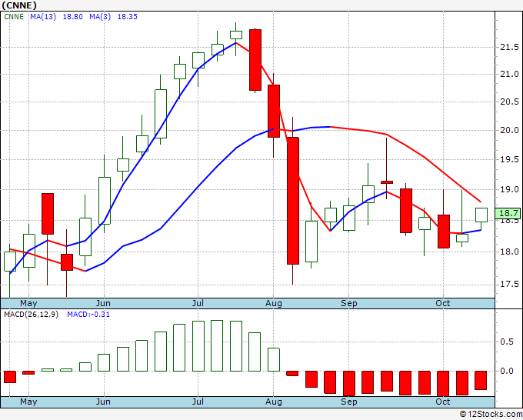Viewport: 523px width, 420px height.
Task: Click Jun on the price chart time axis
Action: [x=103, y=303]
